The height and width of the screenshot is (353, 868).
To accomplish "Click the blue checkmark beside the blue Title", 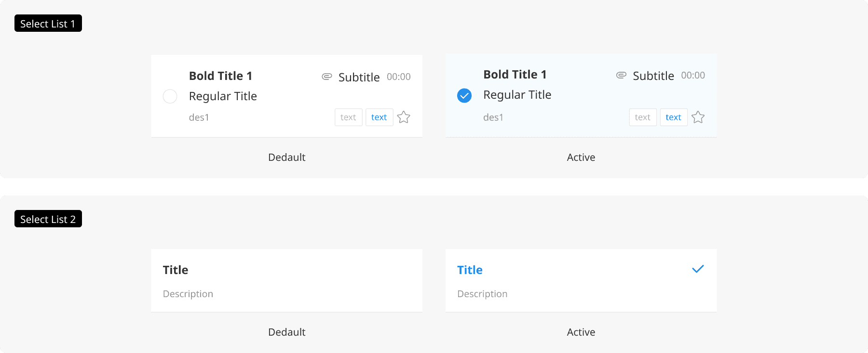I will (x=698, y=269).
